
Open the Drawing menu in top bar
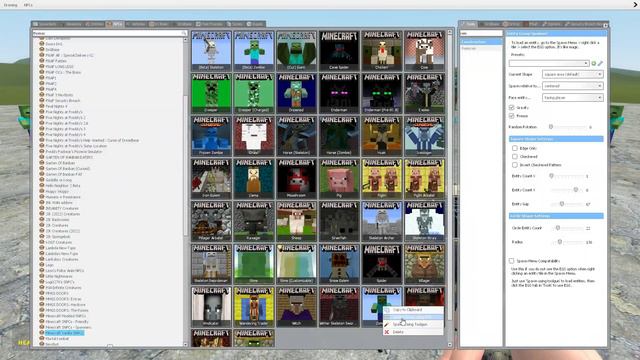tap(11, 5)
